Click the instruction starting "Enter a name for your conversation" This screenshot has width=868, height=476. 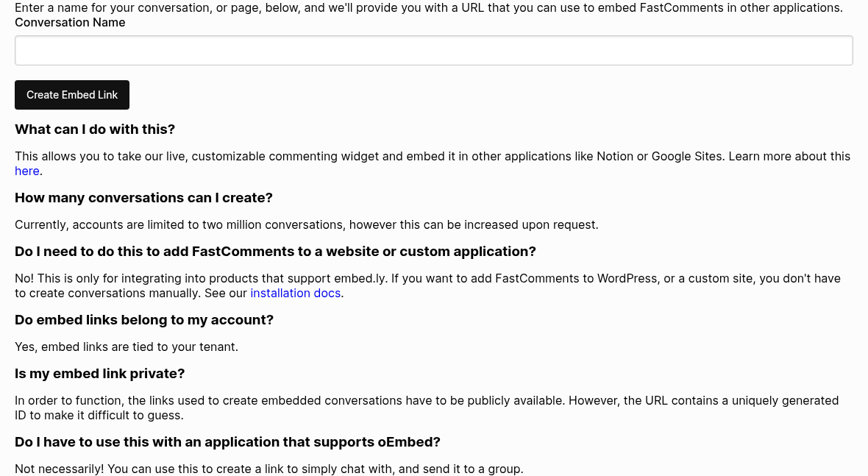[428, 8]
